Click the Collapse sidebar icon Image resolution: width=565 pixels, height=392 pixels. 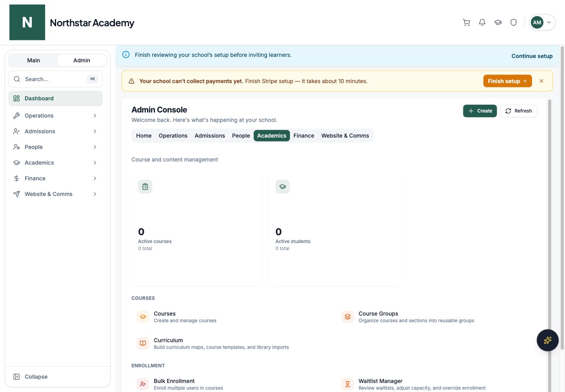tap(16, 377)
